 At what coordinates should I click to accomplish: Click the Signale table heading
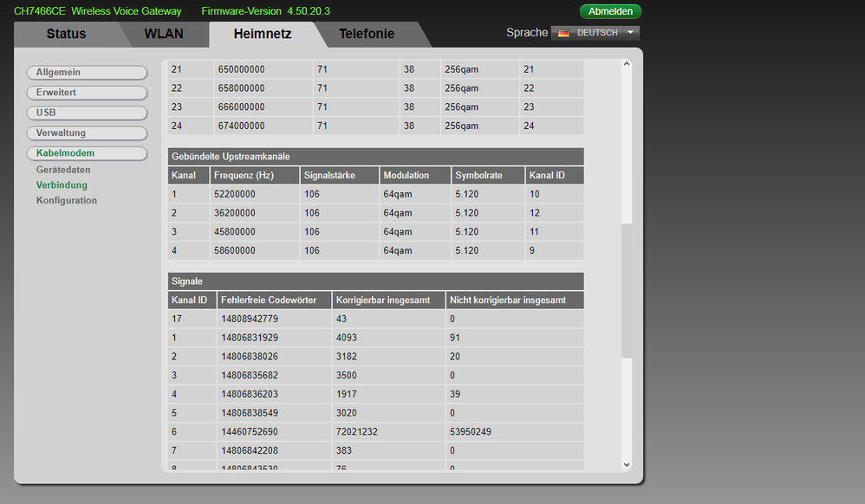click(375, 281)
